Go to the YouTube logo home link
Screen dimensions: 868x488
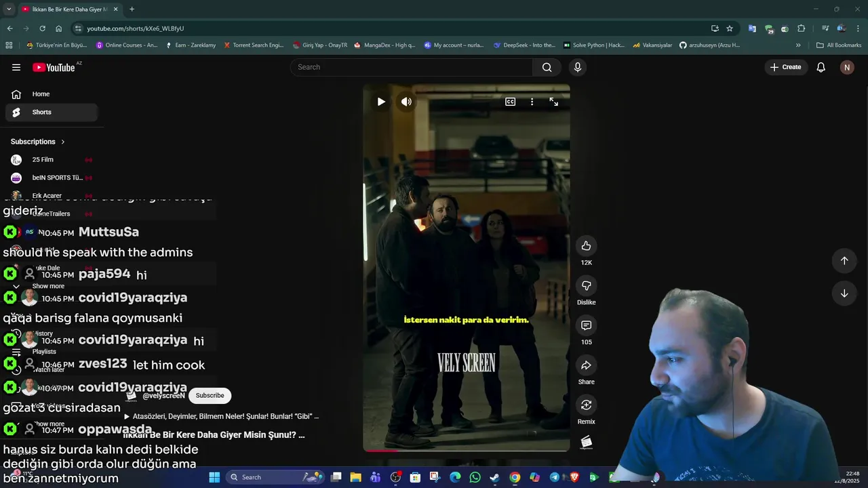(x=54, y=67)
